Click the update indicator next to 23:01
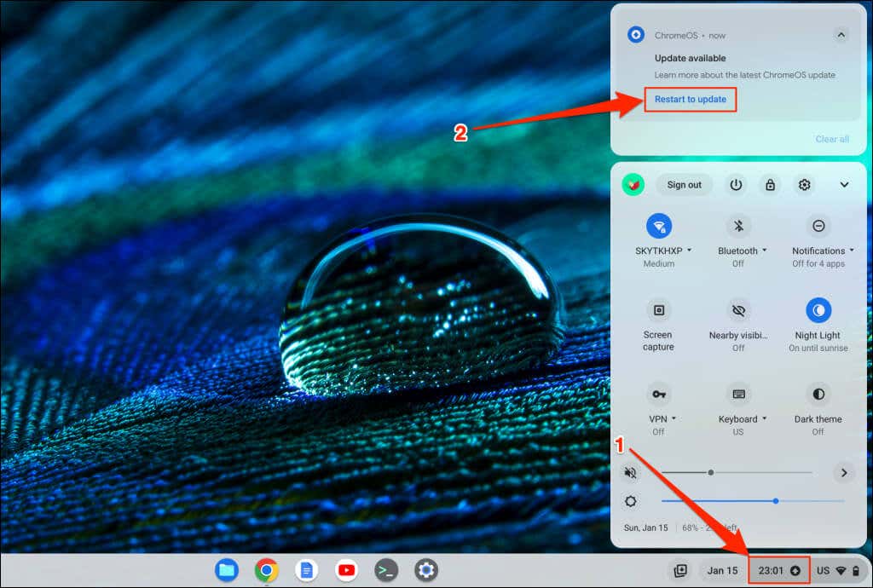873x588 pixels. pos(795,571)
